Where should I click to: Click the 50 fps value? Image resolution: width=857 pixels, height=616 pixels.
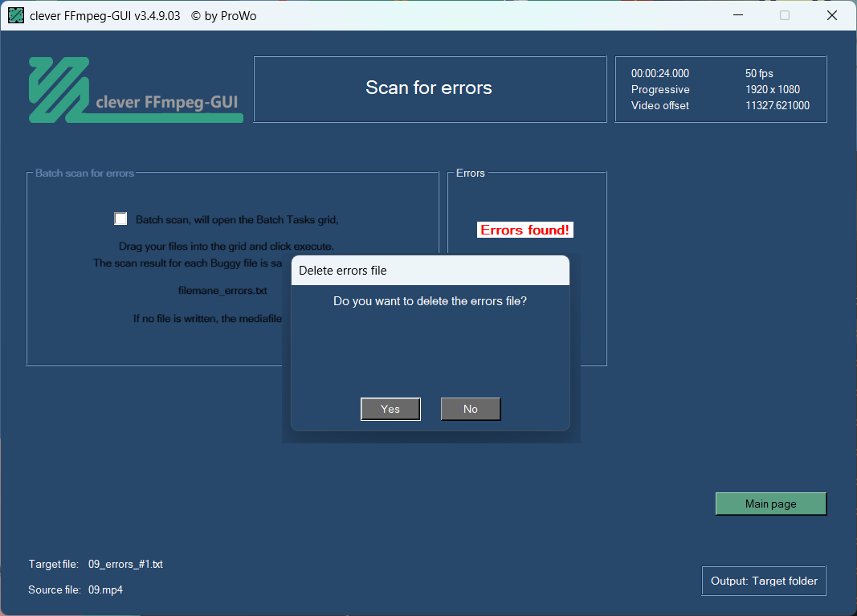coord(759,73)
